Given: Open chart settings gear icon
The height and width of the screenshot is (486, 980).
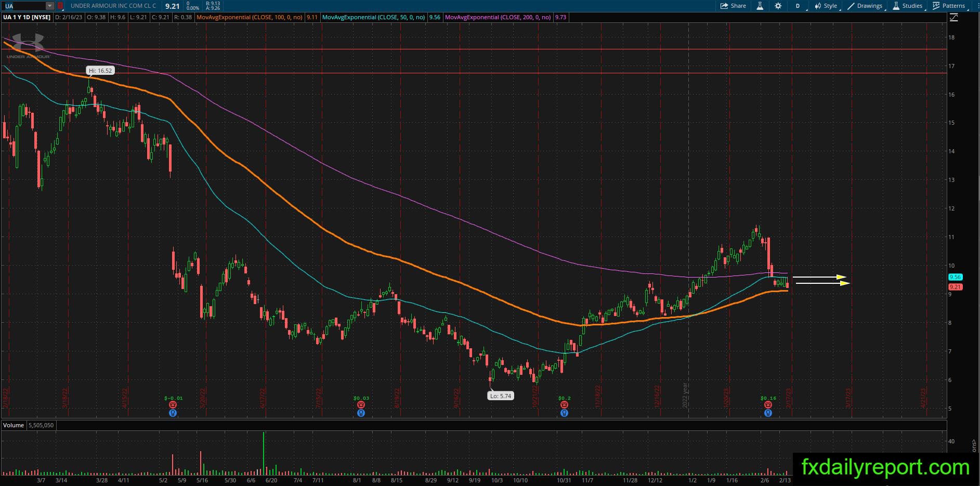Looking at the screenshot, I should [778, 6].
